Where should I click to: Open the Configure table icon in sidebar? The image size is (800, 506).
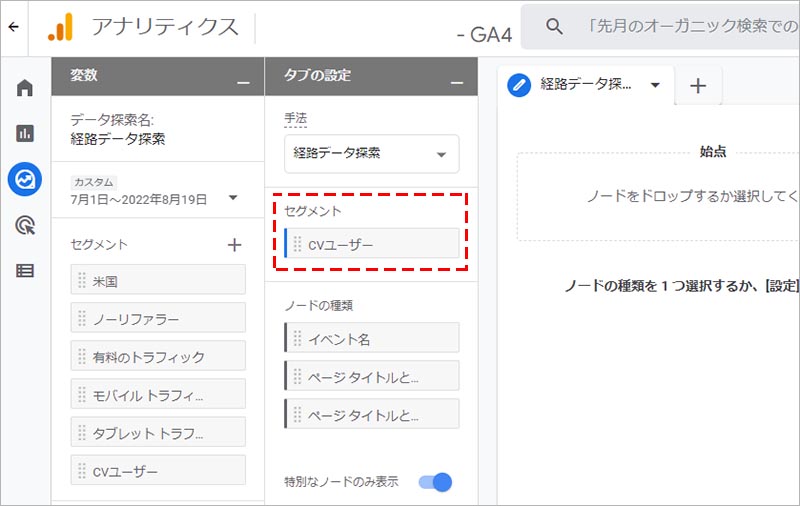25,270
